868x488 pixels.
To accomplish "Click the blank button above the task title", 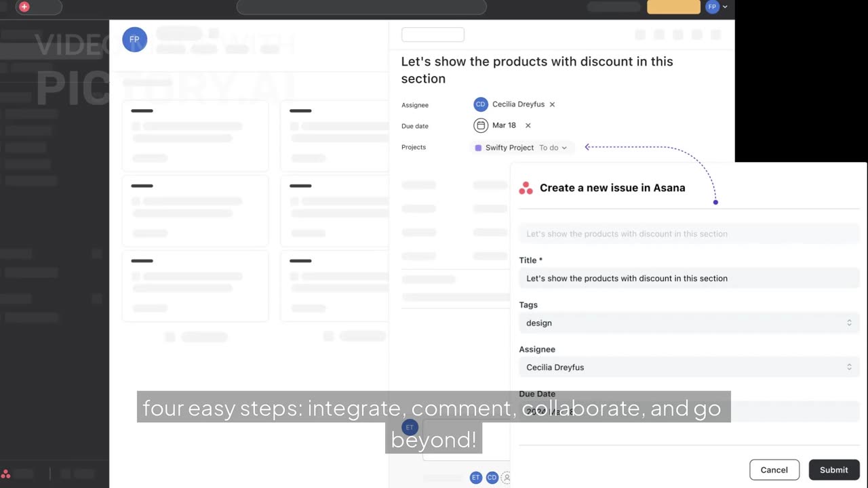I will click(433, 35).
